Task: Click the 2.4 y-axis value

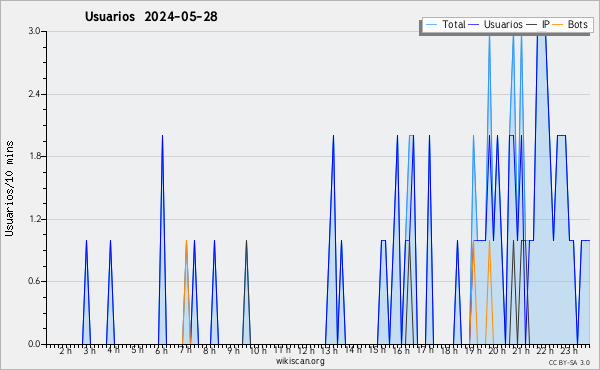Action: click(34, 94)
